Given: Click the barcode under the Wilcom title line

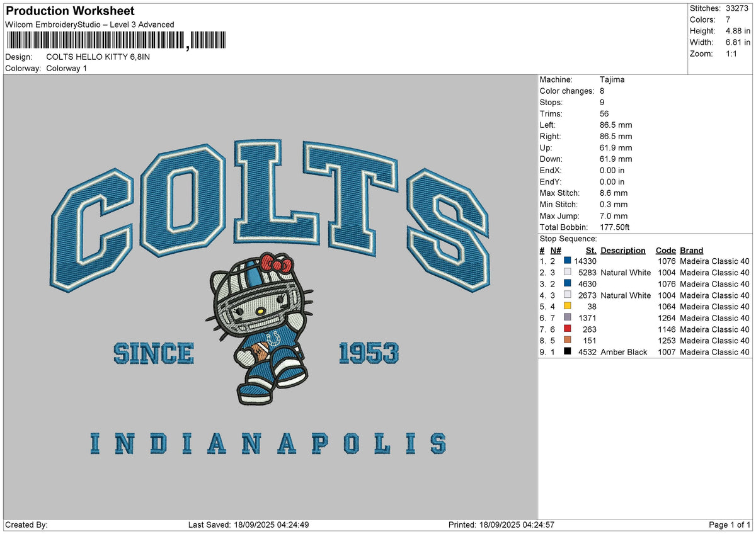Looking at the screenshot, I should pos(116,41).
